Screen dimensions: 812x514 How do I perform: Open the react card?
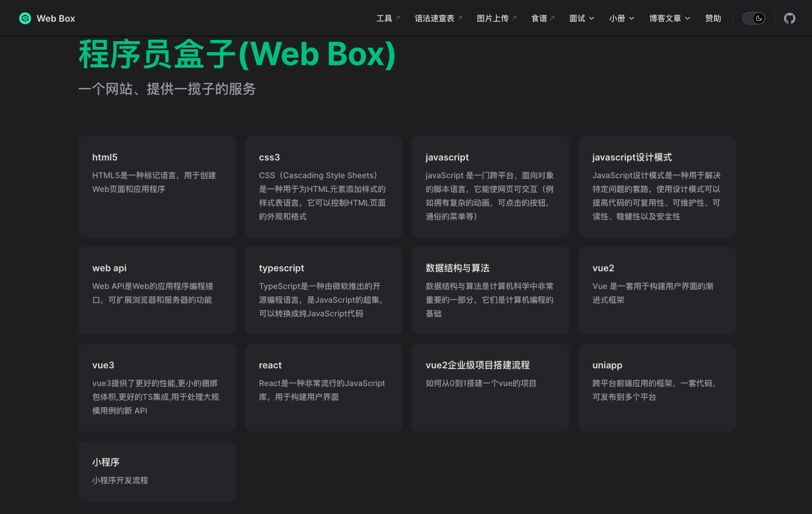324,387
